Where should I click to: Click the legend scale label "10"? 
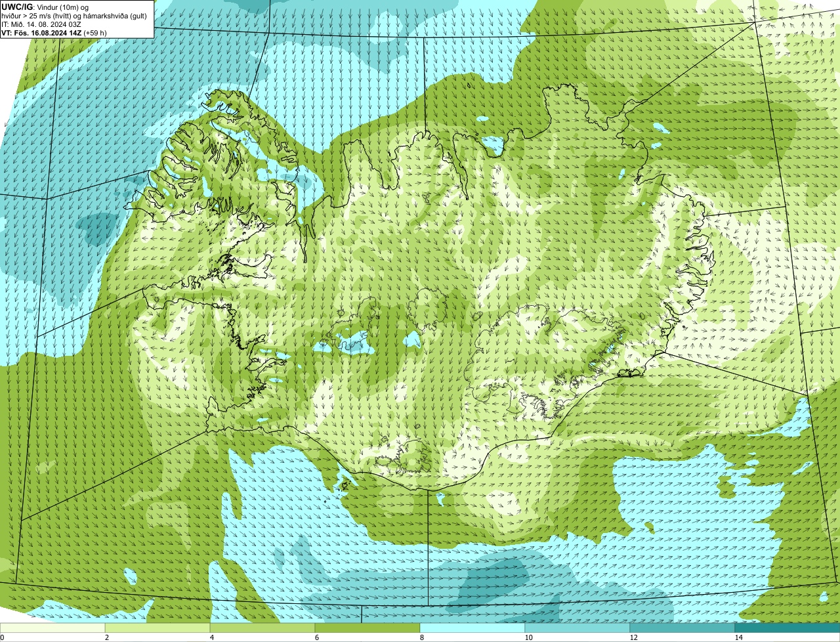528,637
